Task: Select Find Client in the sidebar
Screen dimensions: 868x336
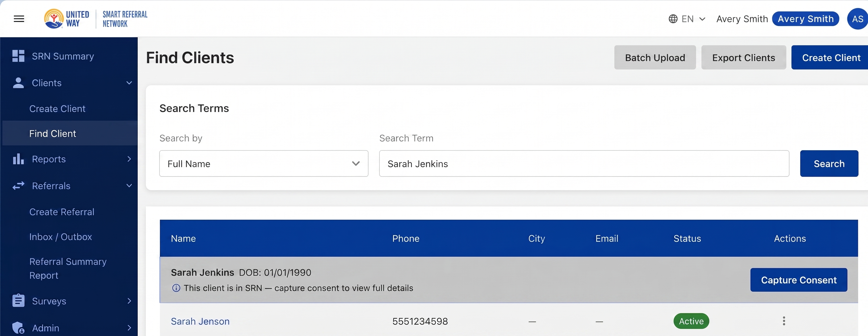Action: (70, 133)
